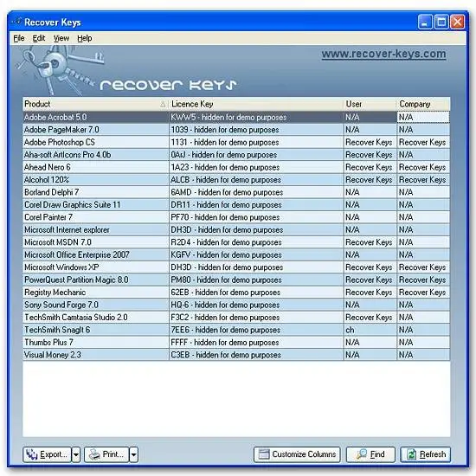Open the Export dropdown arrow
The width and height of the screenshot is (476, 476).
(76, 454)
